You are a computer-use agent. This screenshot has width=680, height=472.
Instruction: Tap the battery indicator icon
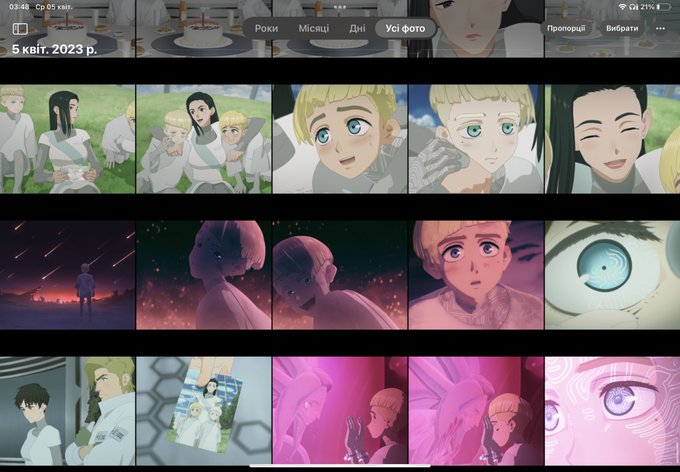coord(664,7)
